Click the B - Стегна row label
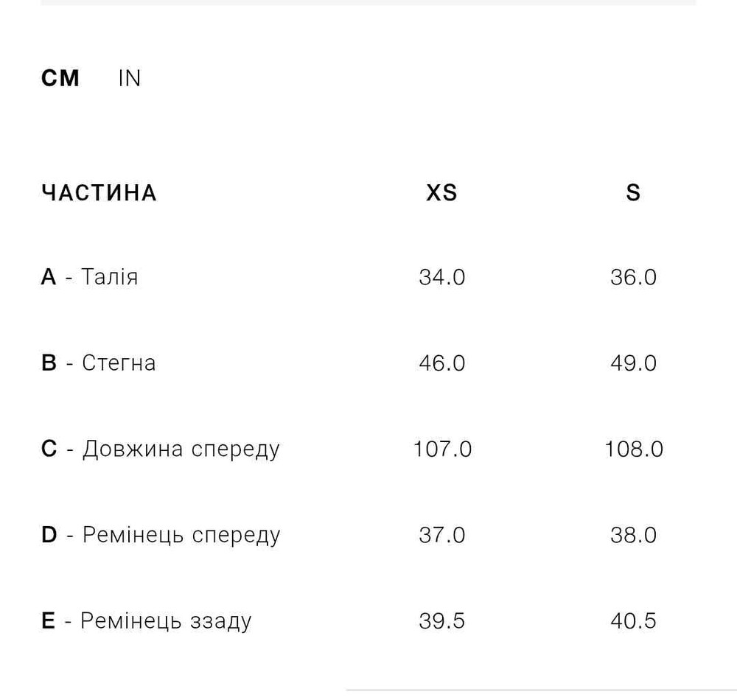The height and width of the screenshot is (700, 737). click(98, 363)
